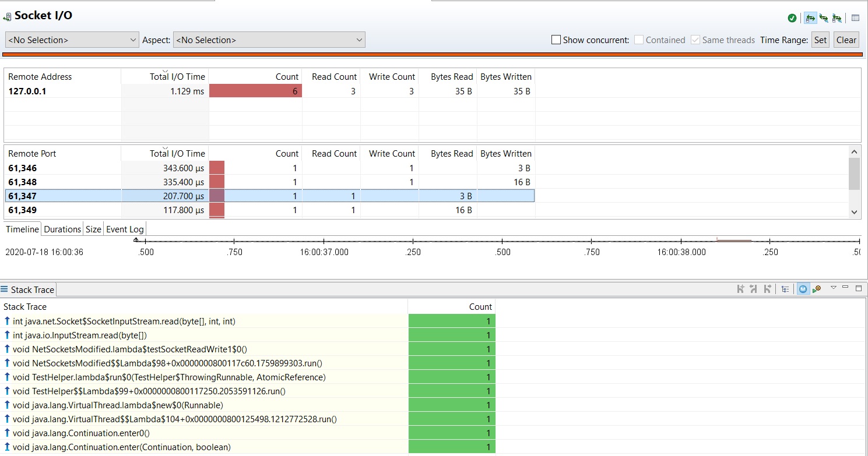
Task: Toggle tree view in the Stack Trace toolbar
Action: tap(785, 289)
